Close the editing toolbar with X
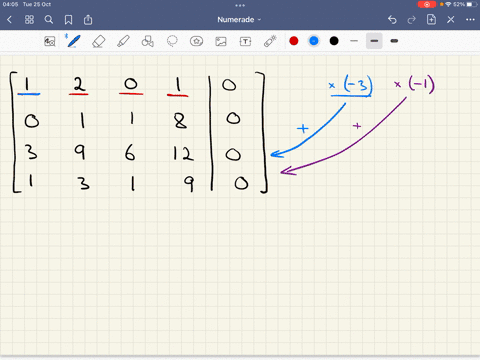Viewport: 480px width, 360px height. 451,20
